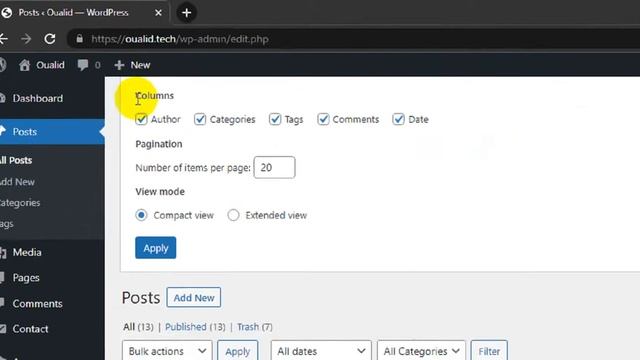Uncheck the Date column checkbox
This screenshot has height=360, width=640.
398,119
